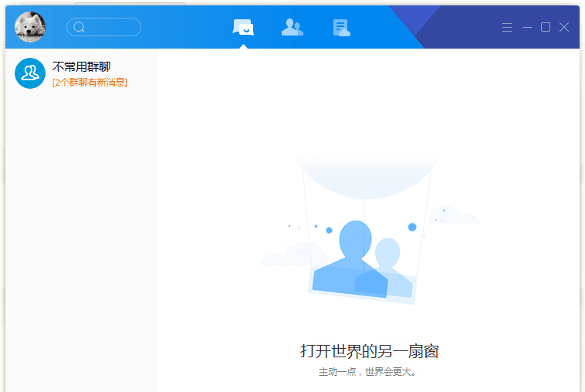The height and width of the screenshot is (392, 585).
Task: Open the contacts tab
Action: click(292, 27)
